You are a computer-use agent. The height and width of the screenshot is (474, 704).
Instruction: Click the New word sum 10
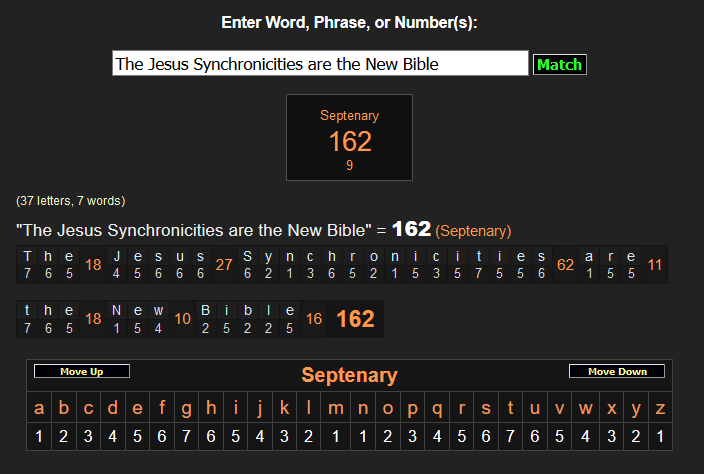point(182,319)
